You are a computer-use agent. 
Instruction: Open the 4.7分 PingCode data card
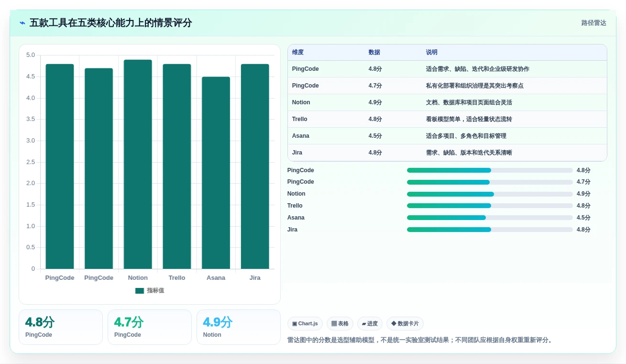tap(150, 327)
